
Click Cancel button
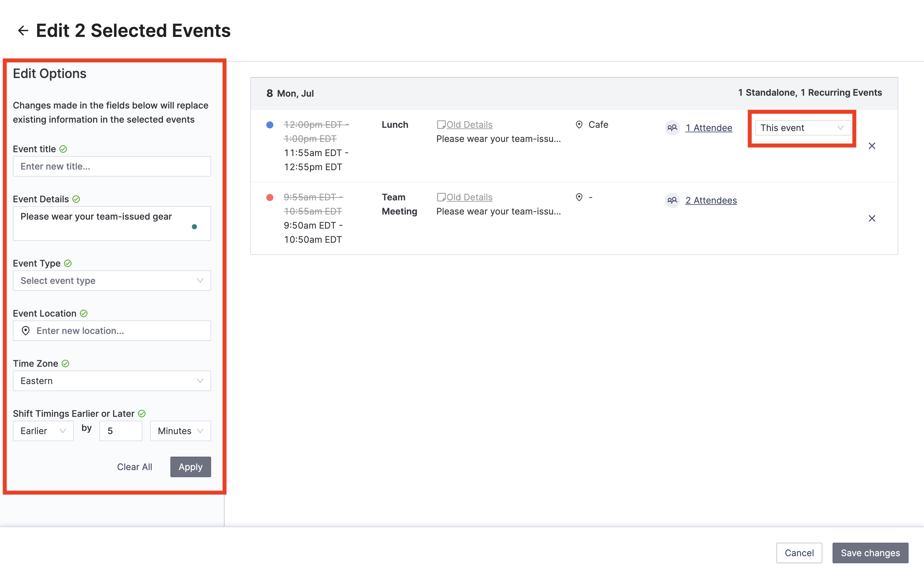point(799,553)
